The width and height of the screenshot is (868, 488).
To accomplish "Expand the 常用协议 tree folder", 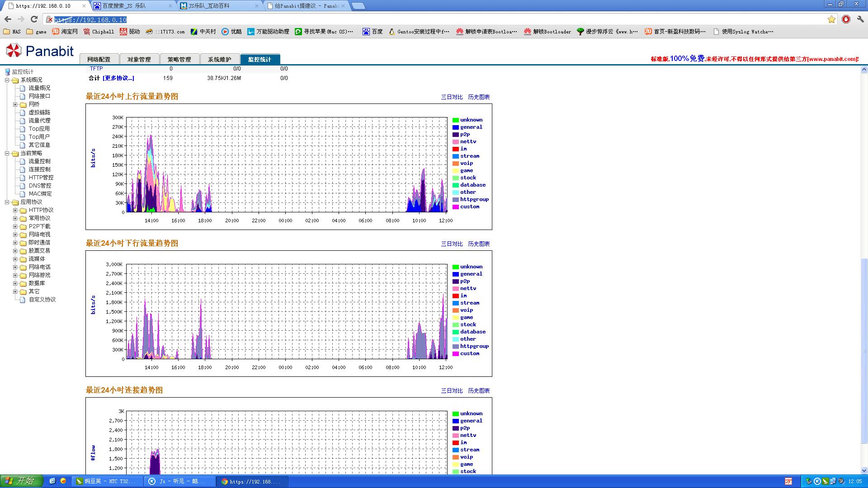I will click(15, 218).
